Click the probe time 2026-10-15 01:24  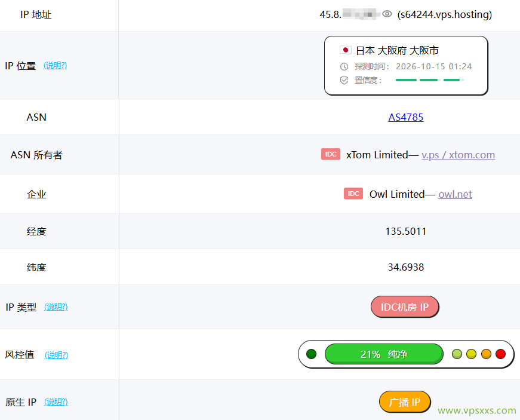[x=434, y=66]
